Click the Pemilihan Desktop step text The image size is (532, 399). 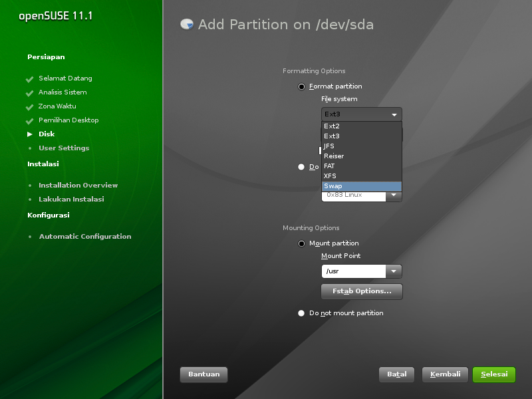coord(68,120)
